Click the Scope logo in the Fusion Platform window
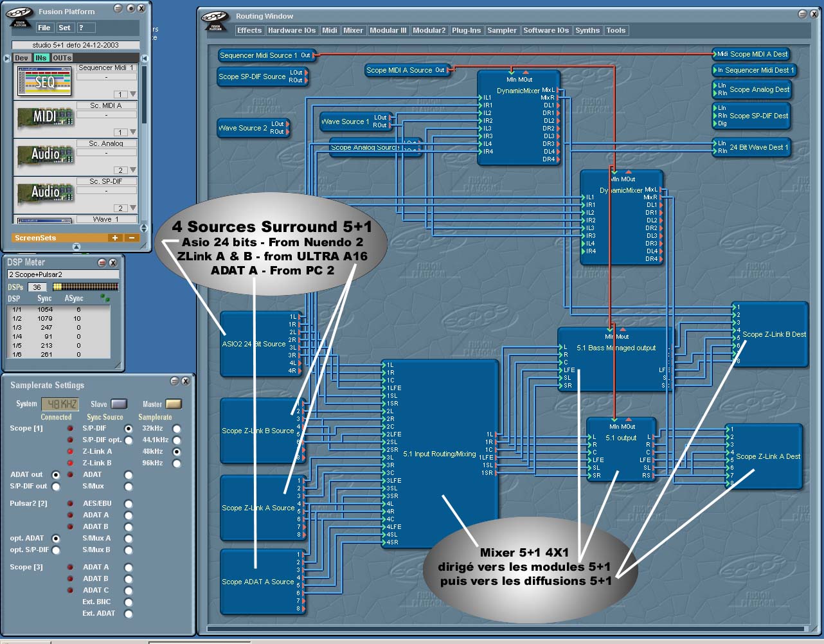Image resolution: width=824 pixels, height=644 pixels. click(x=19, y=17)
